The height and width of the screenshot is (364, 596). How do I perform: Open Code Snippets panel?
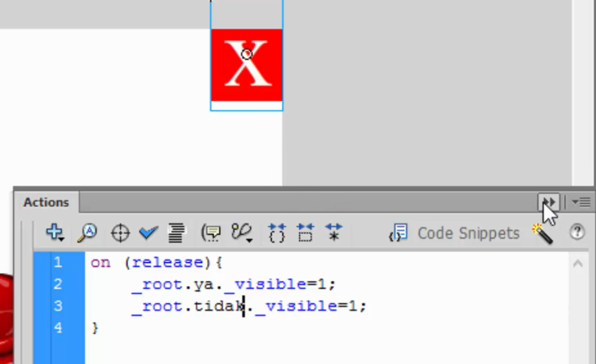tap(454, 233)
